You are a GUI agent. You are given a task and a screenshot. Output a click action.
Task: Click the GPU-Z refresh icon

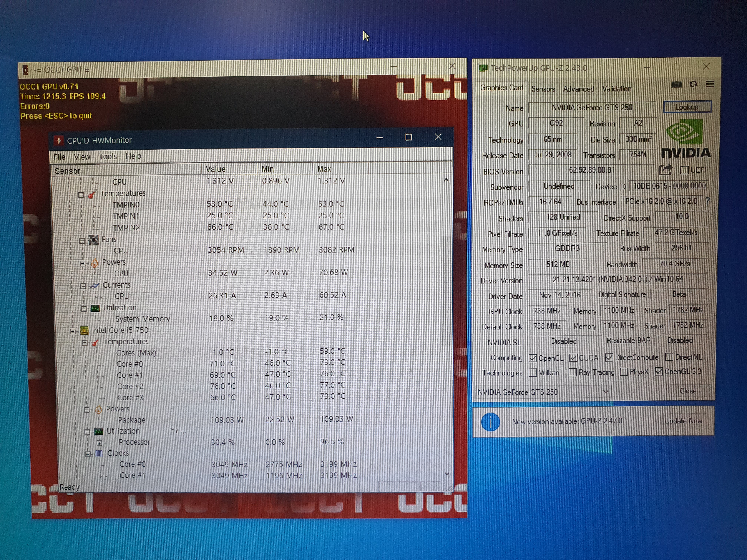pyautogui.click(x=693, y=84)
